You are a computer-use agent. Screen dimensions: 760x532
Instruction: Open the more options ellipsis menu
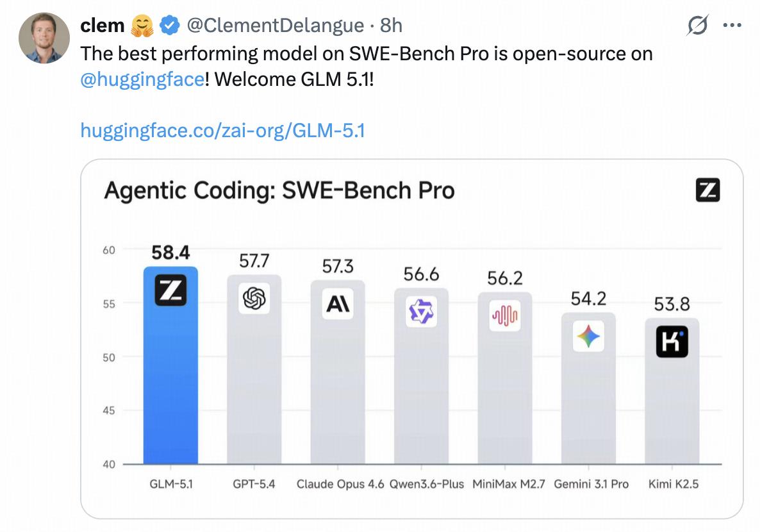click(731, 26)
